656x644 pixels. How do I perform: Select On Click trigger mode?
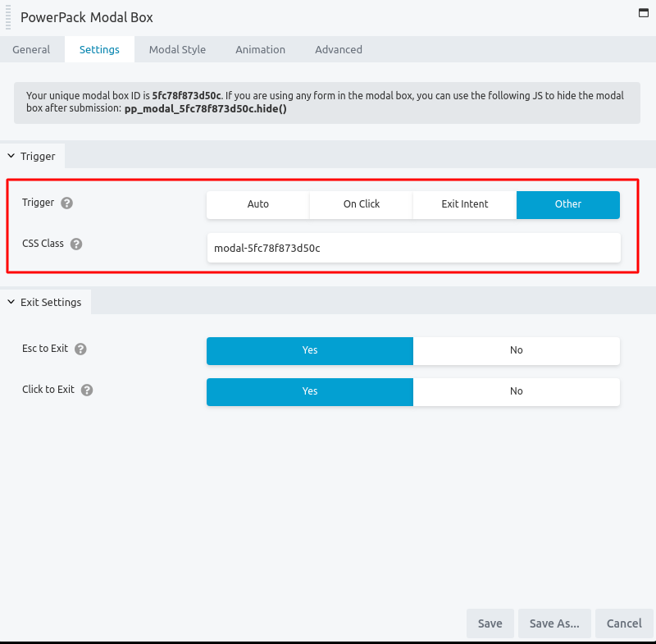pyautogui.click(x=361, y=204)
